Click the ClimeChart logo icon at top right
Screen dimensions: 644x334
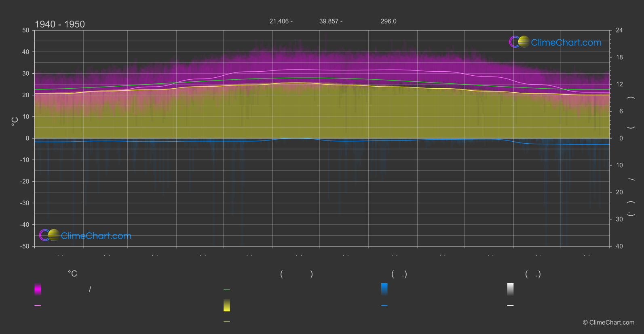click(519, 42)
